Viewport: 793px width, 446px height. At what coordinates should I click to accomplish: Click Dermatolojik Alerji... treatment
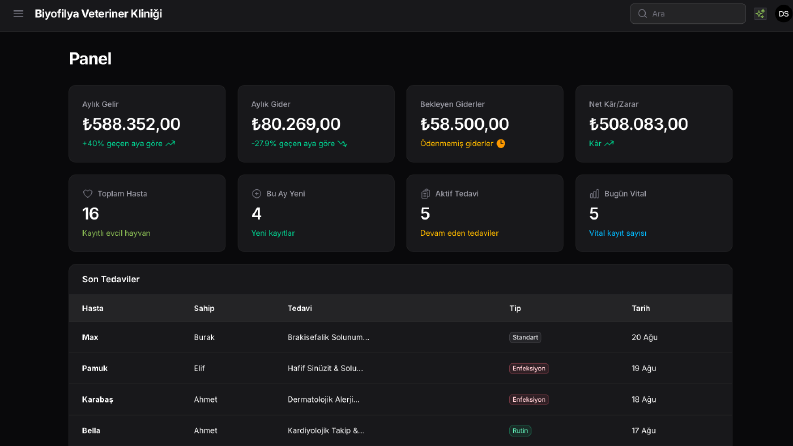(x=323, y=399)
